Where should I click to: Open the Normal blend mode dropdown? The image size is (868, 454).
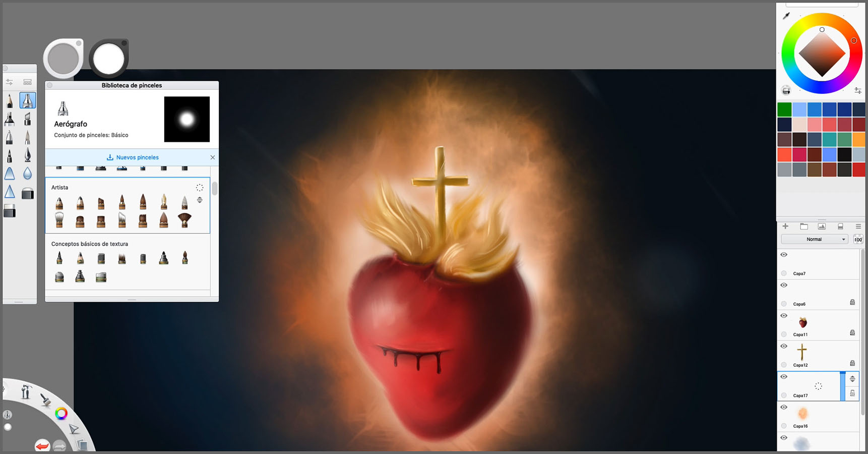tap(814, 239)
